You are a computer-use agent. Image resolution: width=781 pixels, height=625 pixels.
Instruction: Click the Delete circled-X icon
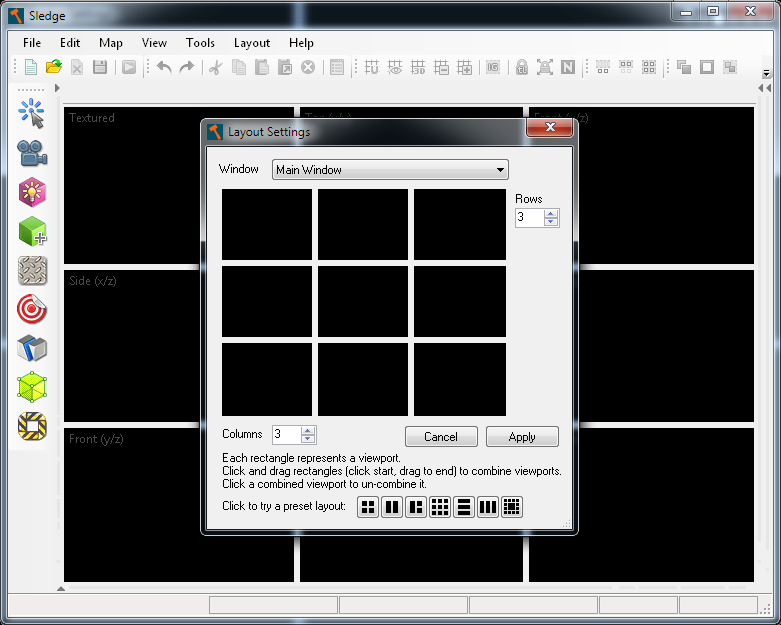(x=308, y=67)
